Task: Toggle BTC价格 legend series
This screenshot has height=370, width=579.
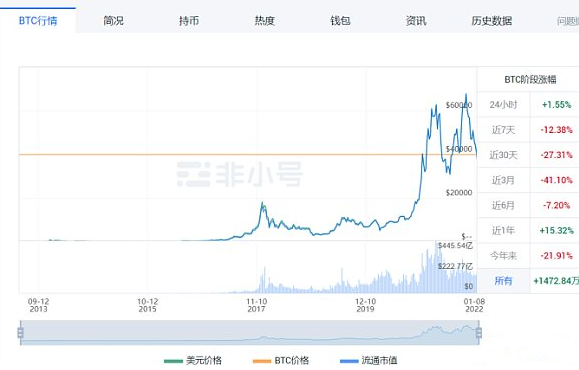Action: click(281, 360)
